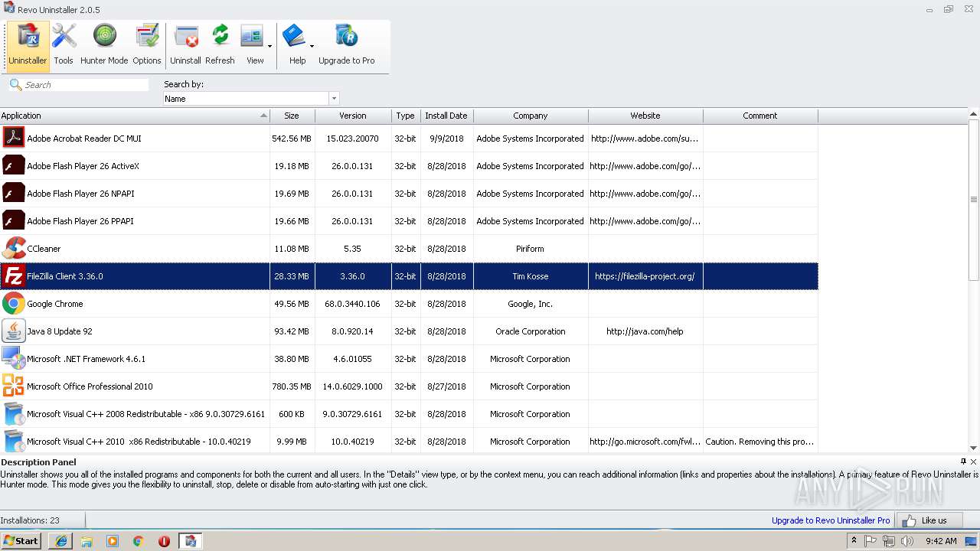Click the Piriform company cell
This screenshot has height=551, width=980.
[531, 249]
